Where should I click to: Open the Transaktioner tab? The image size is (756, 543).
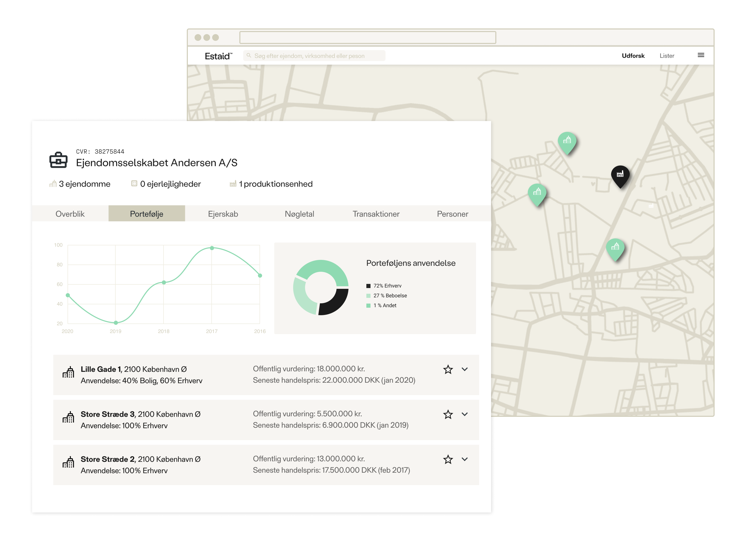click(376, 214)
